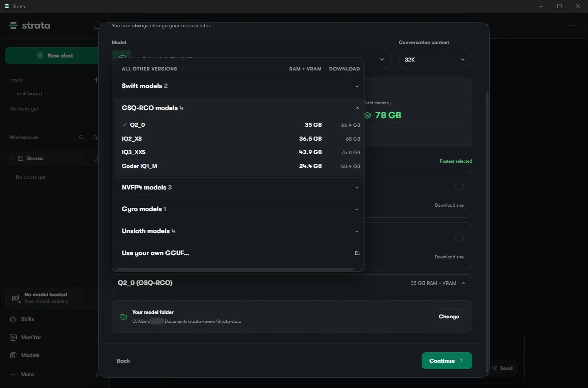Select the Q2_0 model version
The image size is (588, 388).
coord(239,125)
